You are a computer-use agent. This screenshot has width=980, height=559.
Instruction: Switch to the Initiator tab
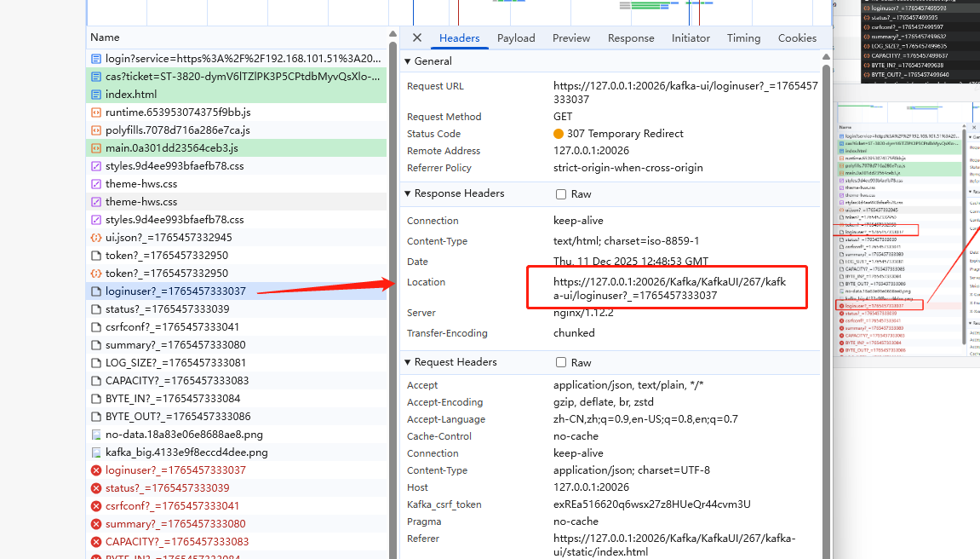click(x=691, y=38)
